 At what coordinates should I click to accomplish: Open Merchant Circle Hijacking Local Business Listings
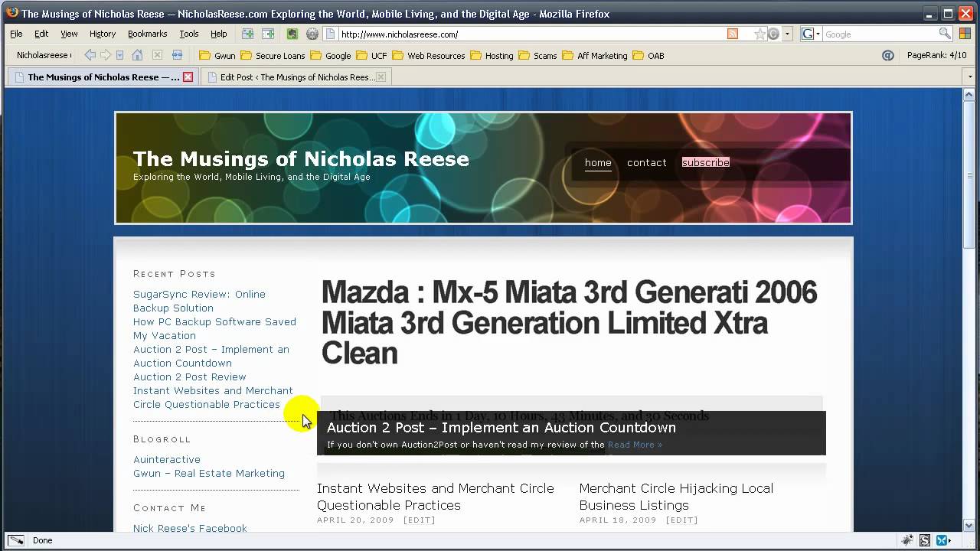[x=676, y=496]
